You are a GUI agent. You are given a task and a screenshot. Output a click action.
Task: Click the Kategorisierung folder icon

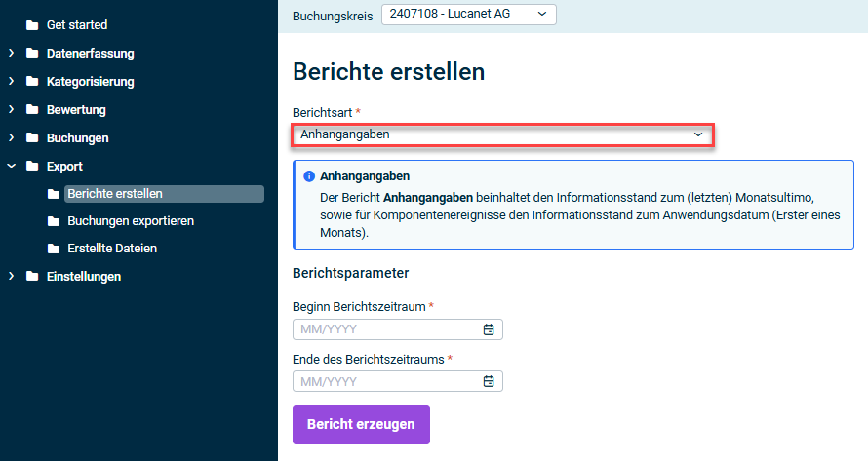32,81
